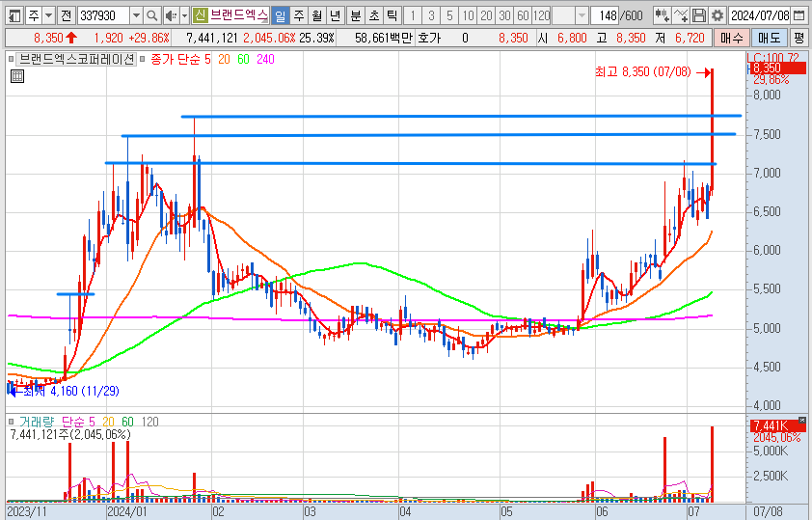This screenshot has width=812, height=520.
Task: Expand the dropdown next to speaker icon
Action: click(184, 15)
